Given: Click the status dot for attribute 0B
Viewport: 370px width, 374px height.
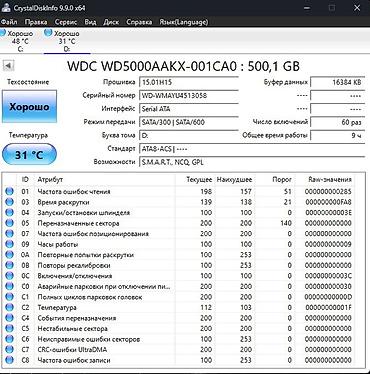Looking at the screenshot, I should pos(9,265).
